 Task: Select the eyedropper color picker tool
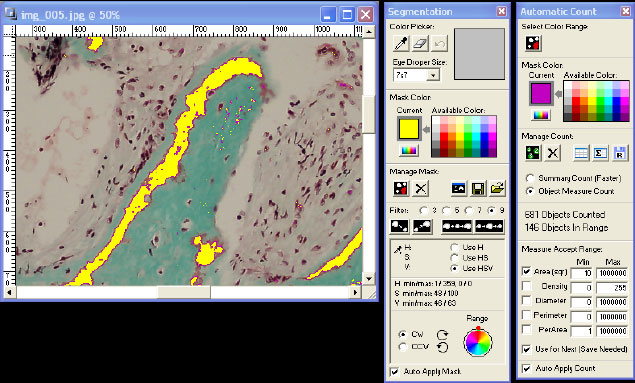(401, 43)
